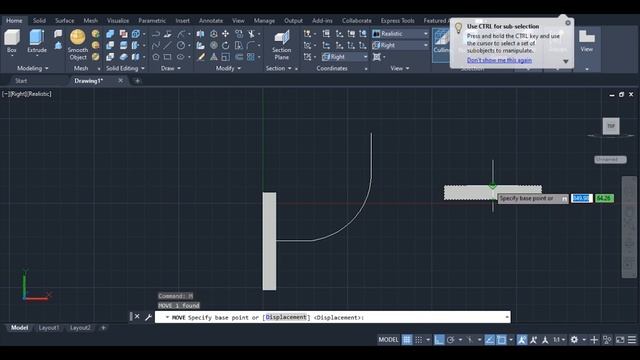Toggle annotation visibility icon in status bar

522,340
